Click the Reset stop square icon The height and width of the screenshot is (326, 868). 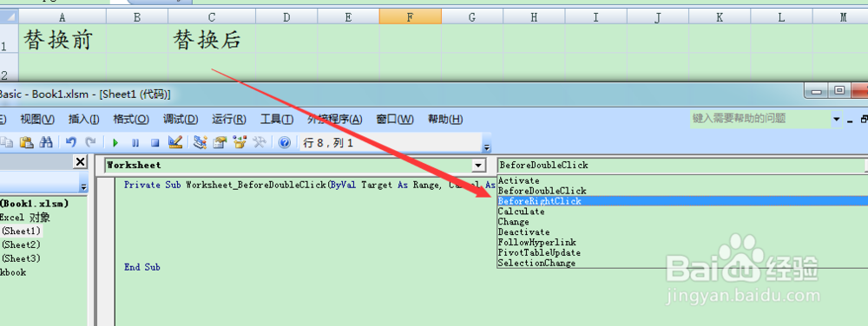coord(155,143)
